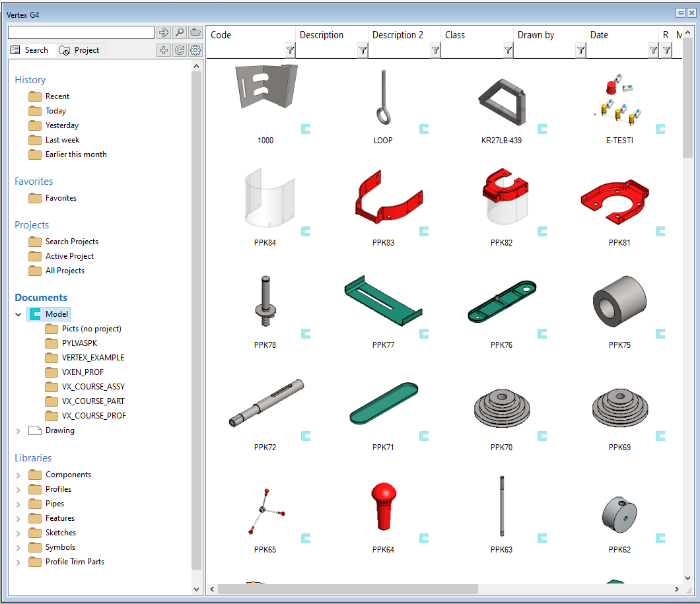Click the plus add icon
This screenshot has height=604, width=700.
163,50
